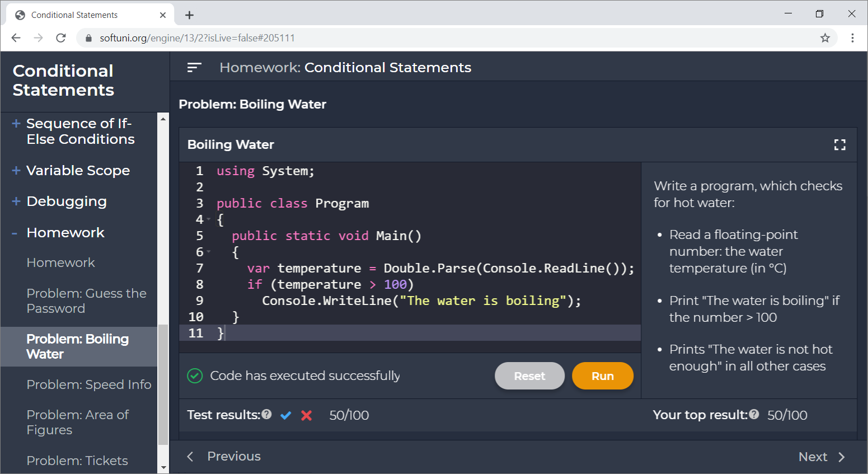
Task: Bookmark this page with the star icon
Action: tap(825, 38)
